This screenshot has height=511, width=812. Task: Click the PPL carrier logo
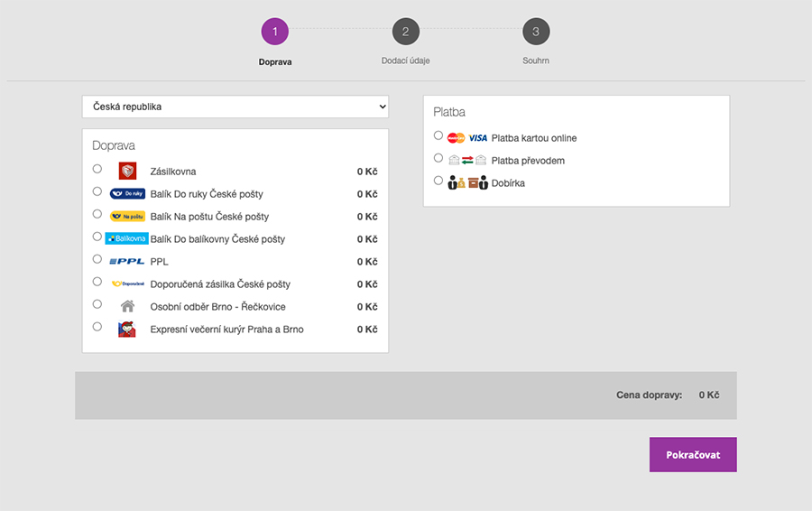(127, 262)
